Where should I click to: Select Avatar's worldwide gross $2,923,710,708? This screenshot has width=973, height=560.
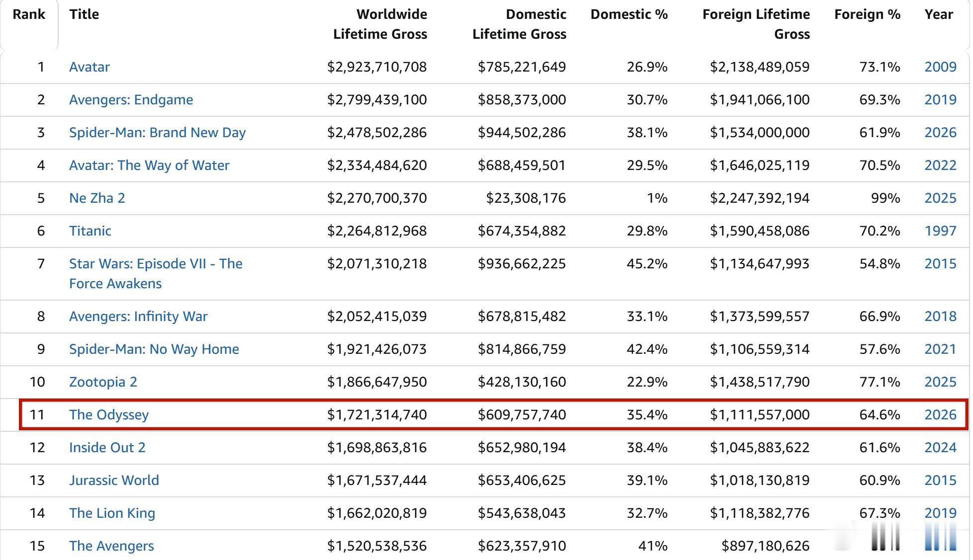click(377, 67)
